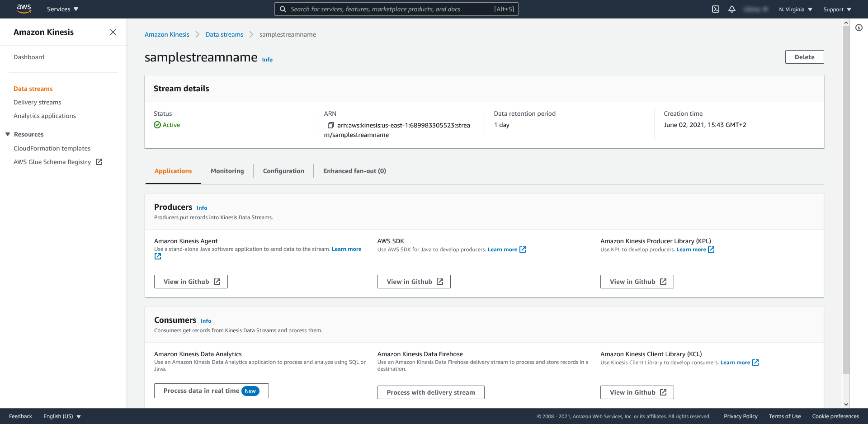Viewport: 868px width, 424px height.
Task: Click the '1 day' retention value
Action: [x=502, y=125]
